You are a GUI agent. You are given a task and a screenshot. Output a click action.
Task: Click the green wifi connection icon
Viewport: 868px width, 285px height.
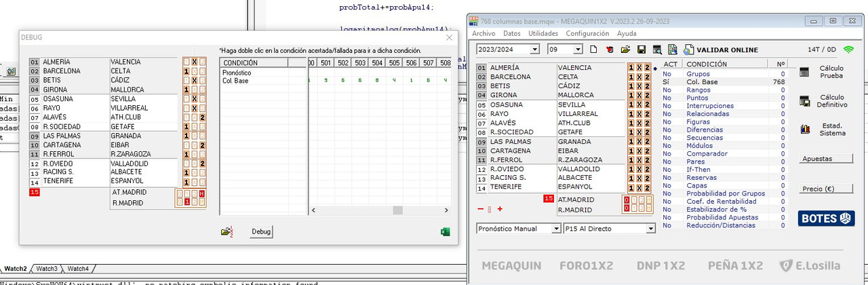click(x=848, y=50)
